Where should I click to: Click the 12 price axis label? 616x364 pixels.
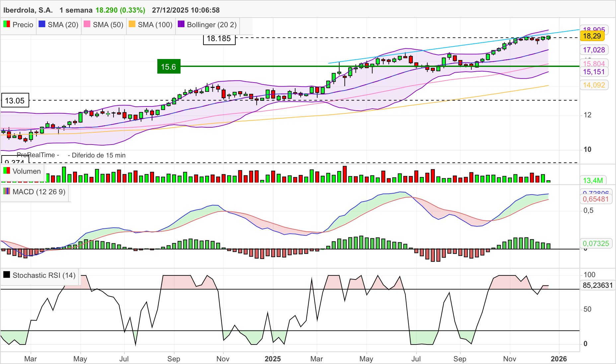click(587, 115)
